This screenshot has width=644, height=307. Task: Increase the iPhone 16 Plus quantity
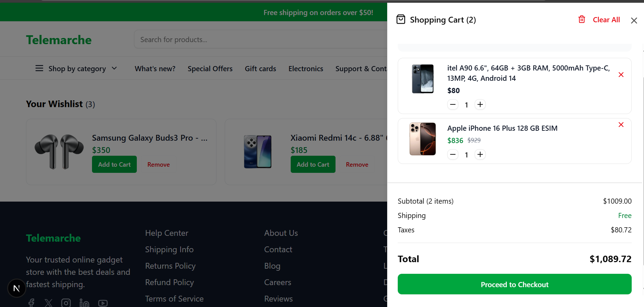(480, 154)
